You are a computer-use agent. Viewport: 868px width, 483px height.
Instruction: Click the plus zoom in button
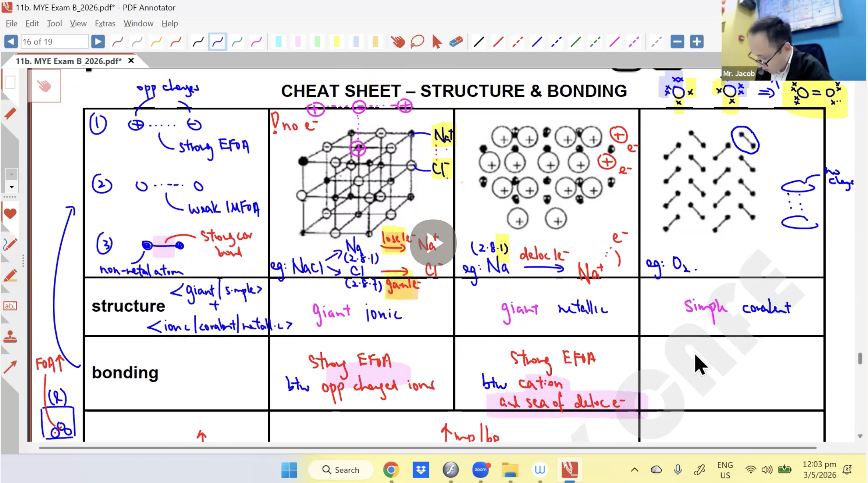[x=697, y=42]
